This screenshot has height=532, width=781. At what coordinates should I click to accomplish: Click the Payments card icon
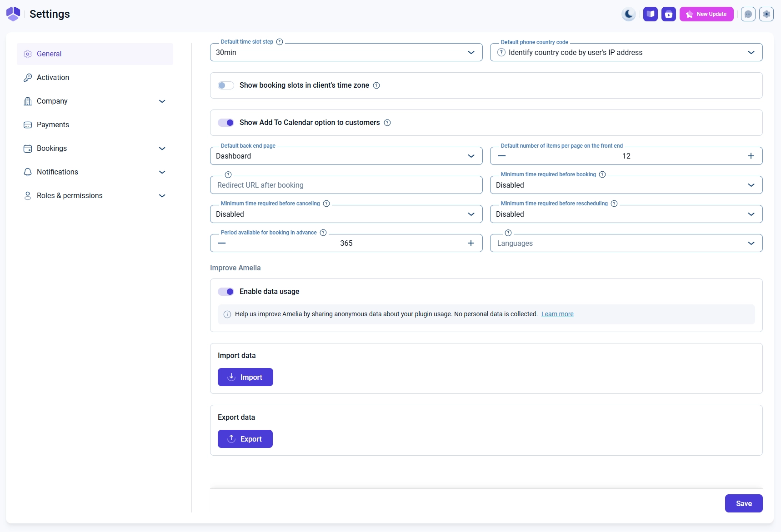point(28,125)
